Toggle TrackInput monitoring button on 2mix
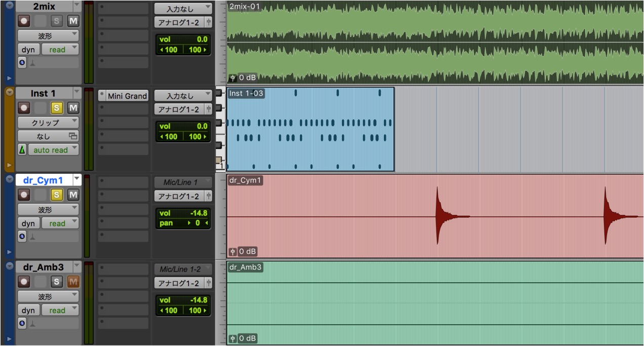Viewport: 644px width, 346px height. [40, 21]
